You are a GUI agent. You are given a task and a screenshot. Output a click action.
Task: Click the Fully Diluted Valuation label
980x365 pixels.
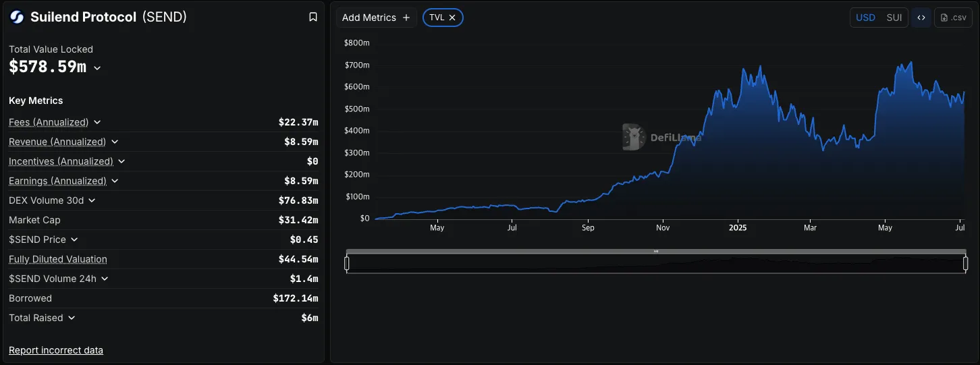[x=58, y=259]
